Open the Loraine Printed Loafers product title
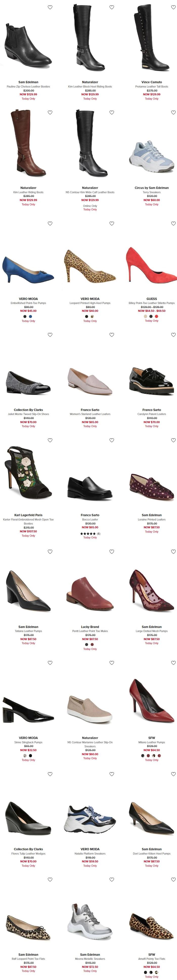 [x=151, y=519]
